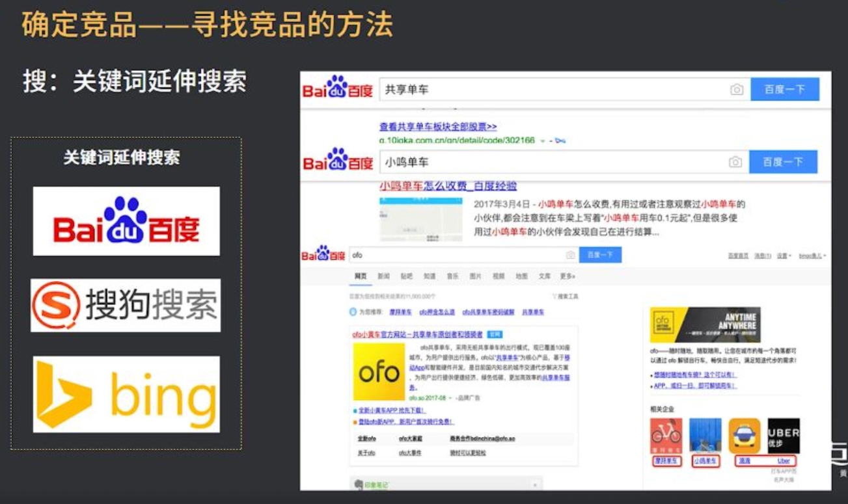
Task: Click the camera icon in 小鸣单车 search box
Action: pyautogui.click(x=735, y=162)
